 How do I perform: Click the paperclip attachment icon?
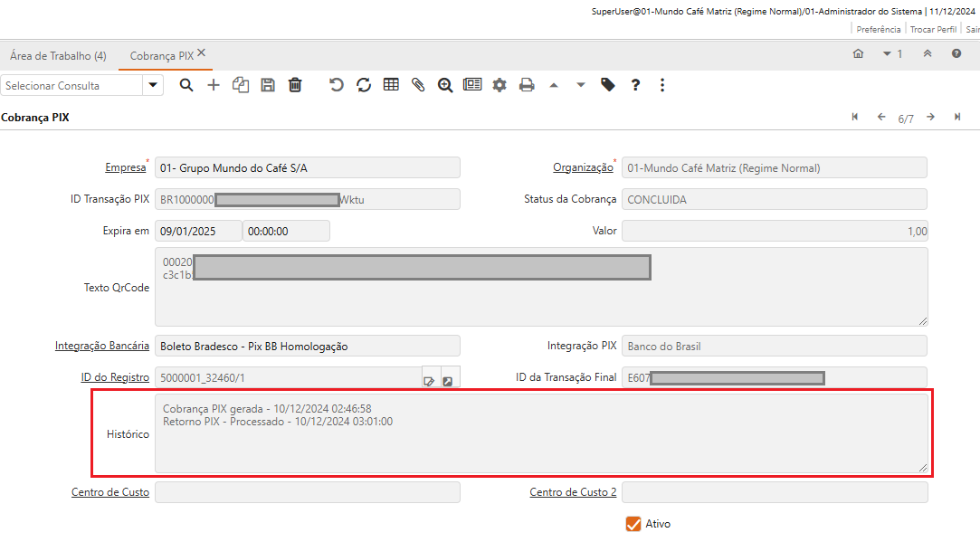(x=418, y=85)
